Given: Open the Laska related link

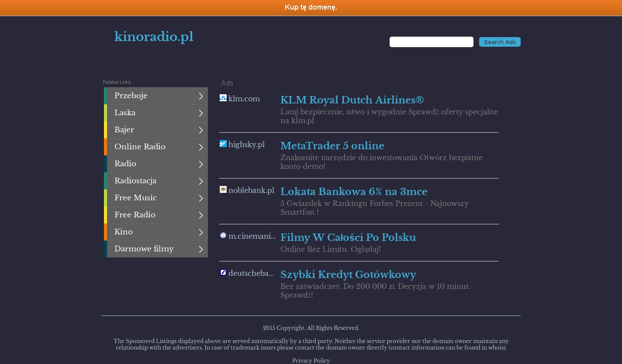Looking at the screenshot, I should pos(125,113).
